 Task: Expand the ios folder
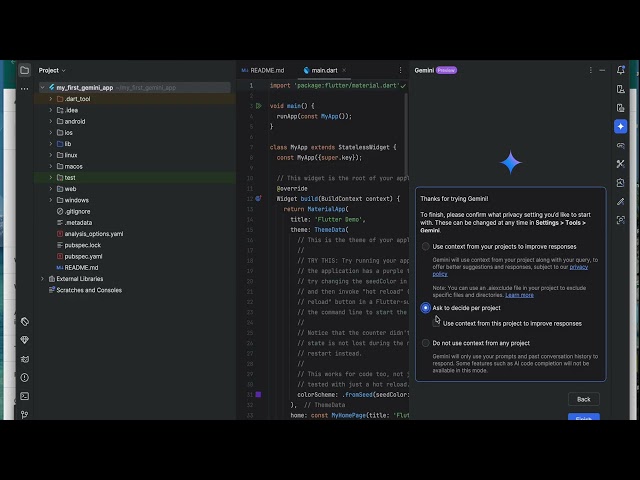pos(51,133)
